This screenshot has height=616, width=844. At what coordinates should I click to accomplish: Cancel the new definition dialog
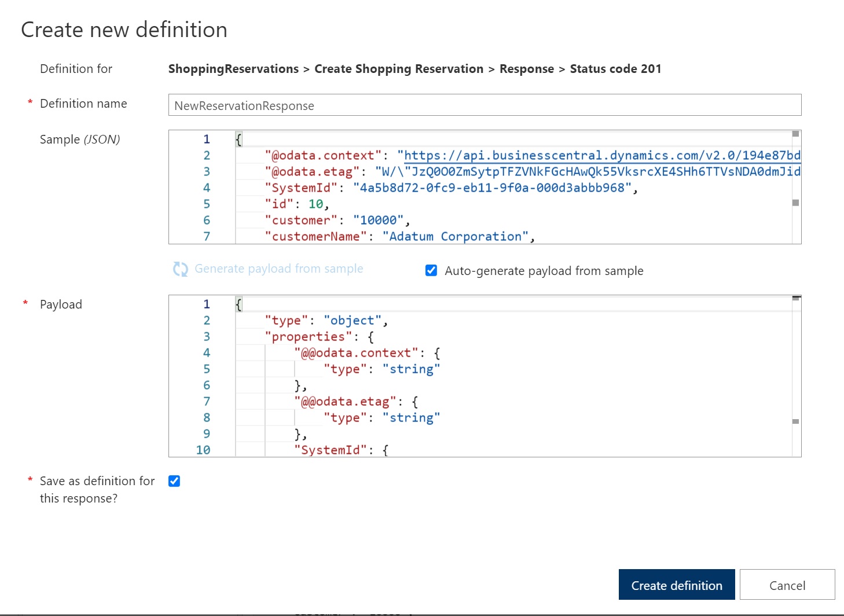787,585
